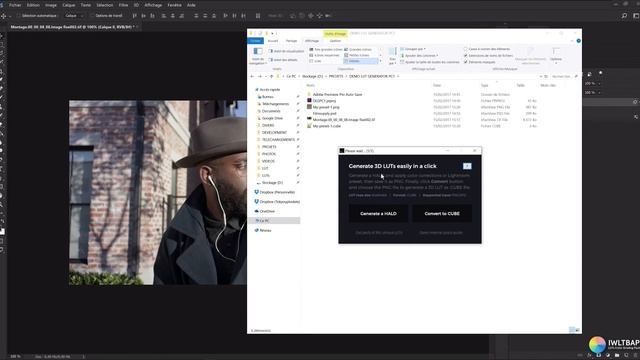Choose Grandes icônes layout
This screenshot has height=360, width=640.
[358, 49]
